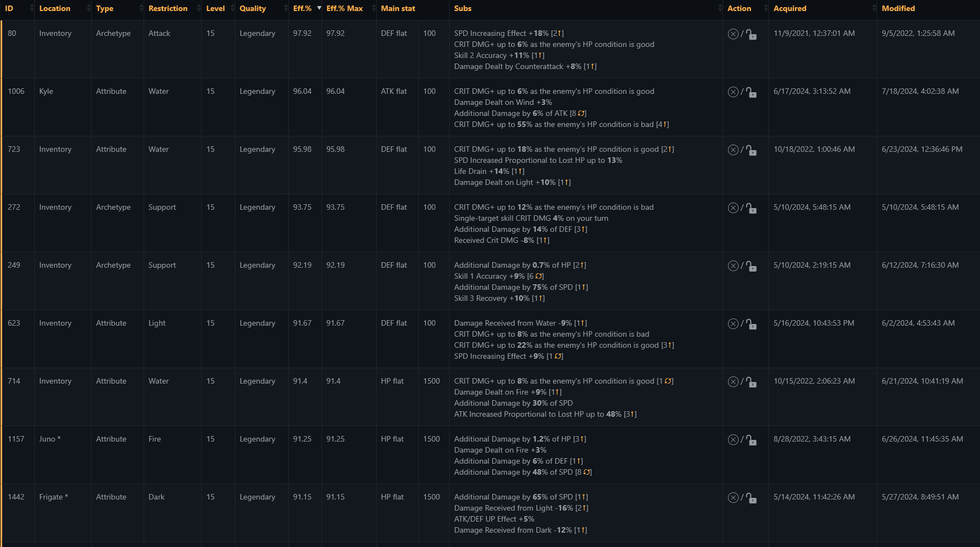This screenshot has width=980, height=547.
Task: Click the Main stat column header
Action: pos(398,8)
